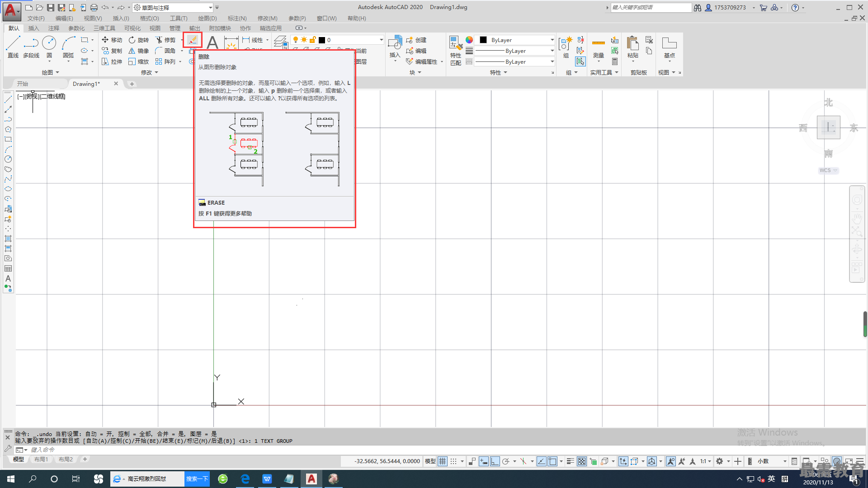868x488 pixels.
Task: Select the Line (直线) tool
Action: (13, 47)
